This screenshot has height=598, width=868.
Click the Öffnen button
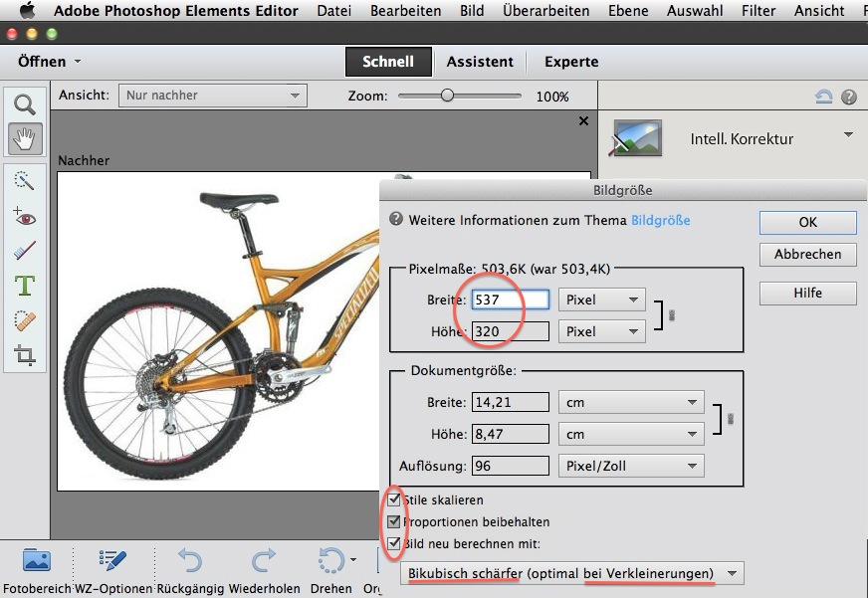click(42, 62)
